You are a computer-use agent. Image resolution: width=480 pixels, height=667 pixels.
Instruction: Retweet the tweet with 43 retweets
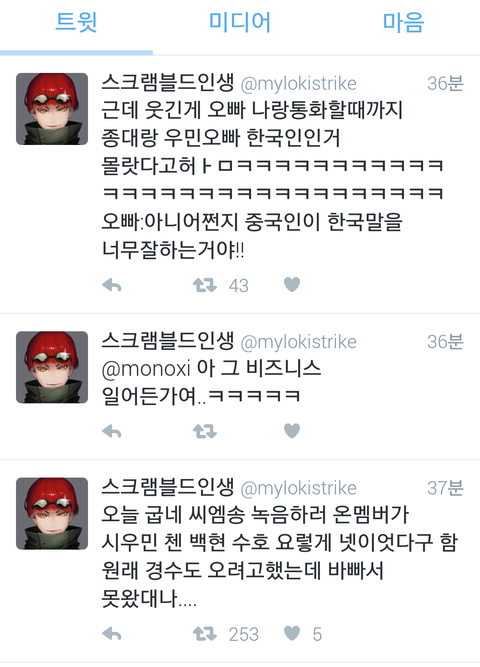(x=205, y=285)
